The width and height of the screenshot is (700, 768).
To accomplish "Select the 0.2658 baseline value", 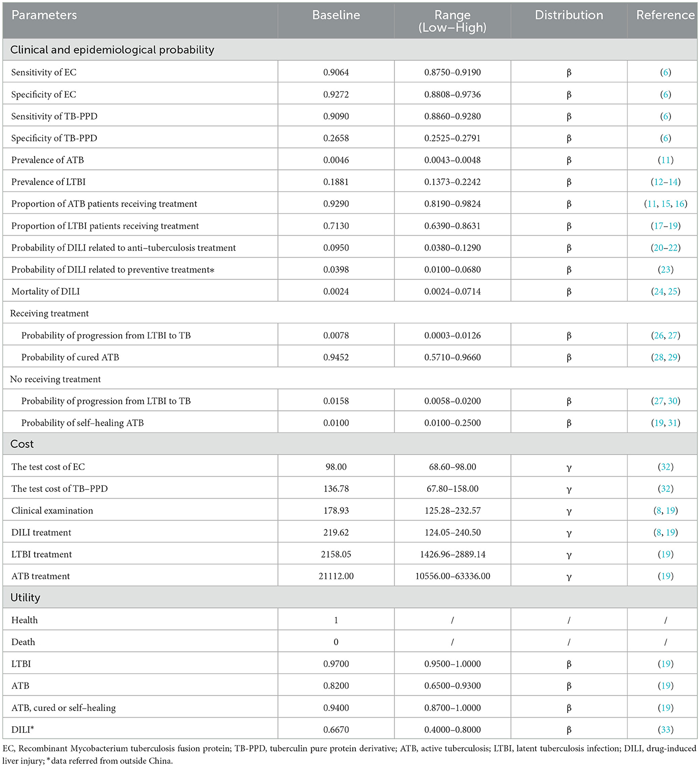I will [336, 138].
